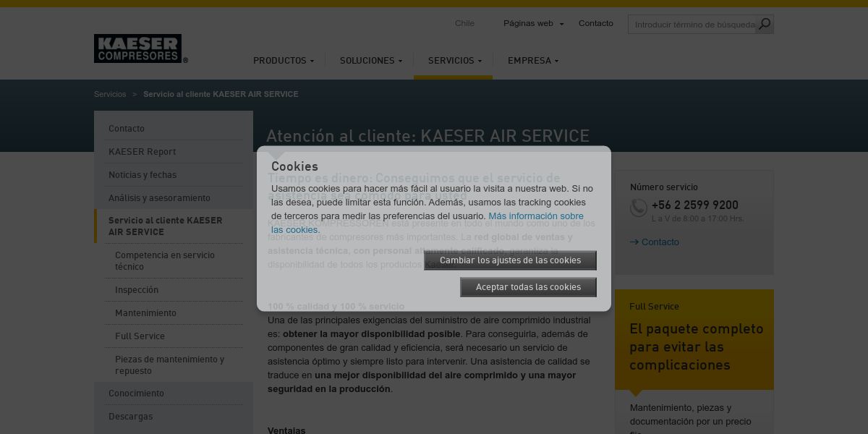Click Cambiar los ajustes de las cookies

(510, 260)
